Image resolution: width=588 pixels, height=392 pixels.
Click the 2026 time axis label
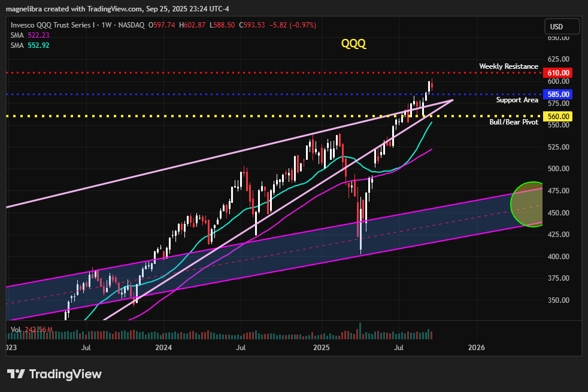[476, 348]
